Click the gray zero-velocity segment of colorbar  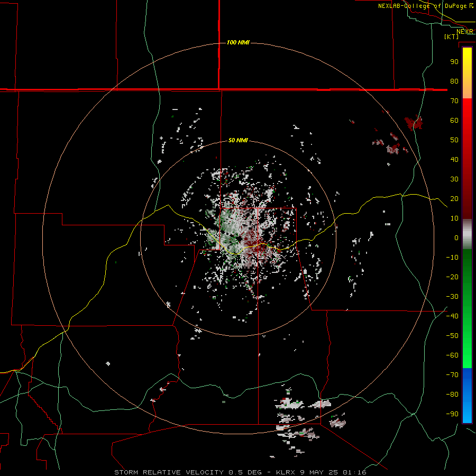click(x=467, y=234)
